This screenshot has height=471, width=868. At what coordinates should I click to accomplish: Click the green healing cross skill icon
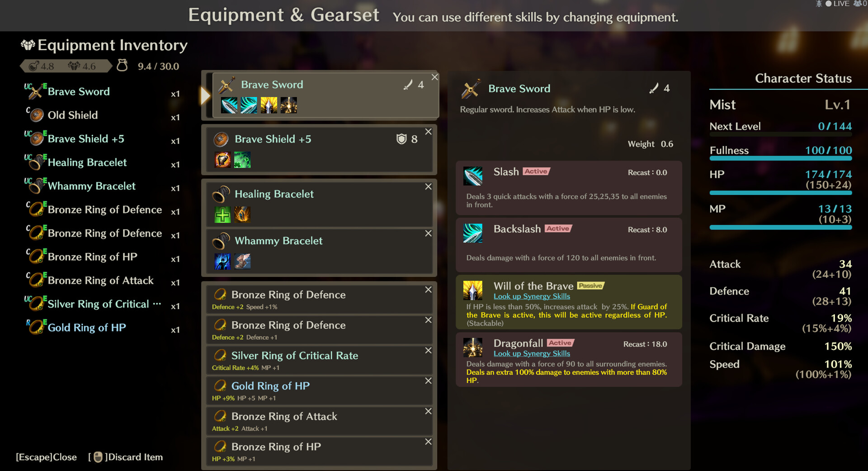click(222, 214)
